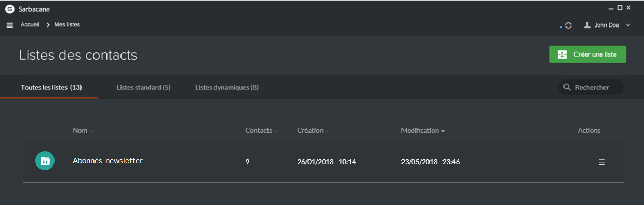Focus the Rechercher search field
This screenshot has width=644, height=206.
(x=591, y=87)
